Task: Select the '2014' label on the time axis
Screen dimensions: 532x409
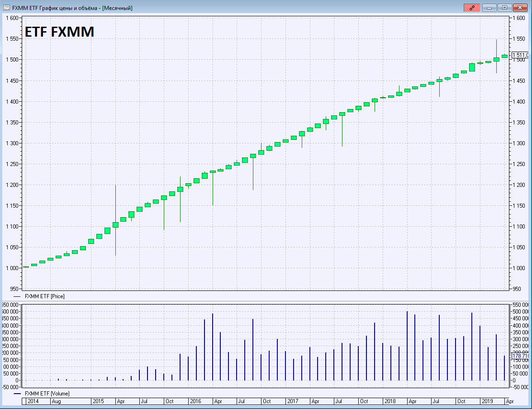Action: click(x=33, y=401)
